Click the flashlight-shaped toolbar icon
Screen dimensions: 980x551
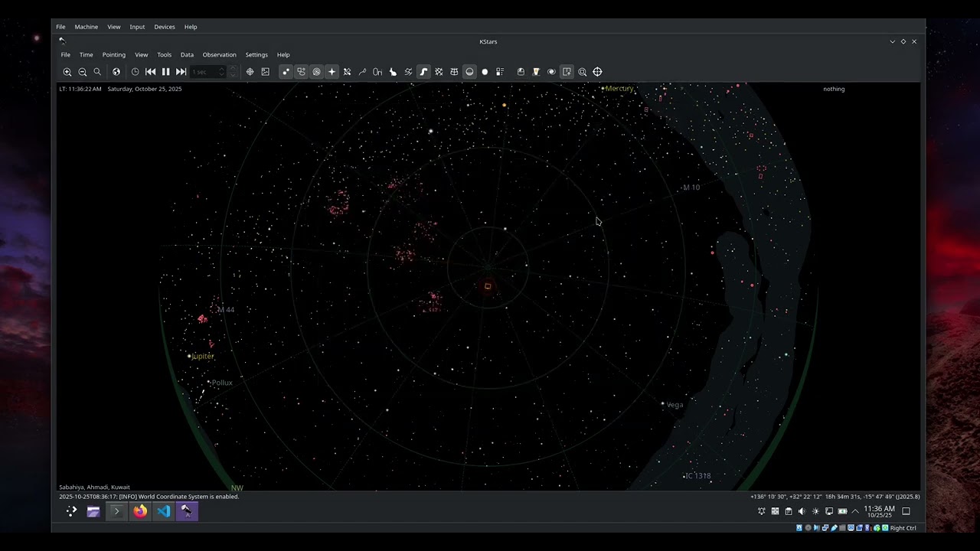[536, 72]
